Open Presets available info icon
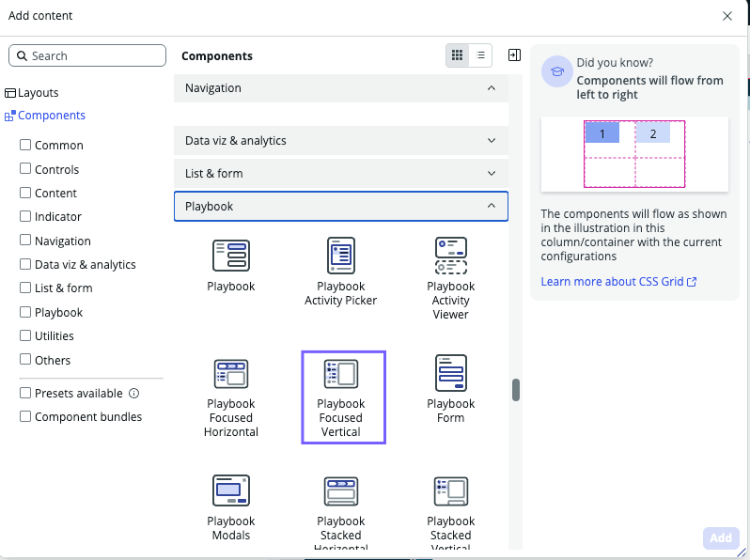The width and height of the screenshot is (750, 560). [x=133, y=393]
